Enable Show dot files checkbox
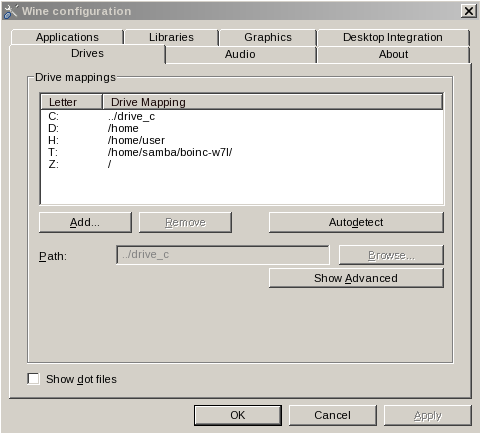This screenshot has width=480, height=433. (33, 379)
